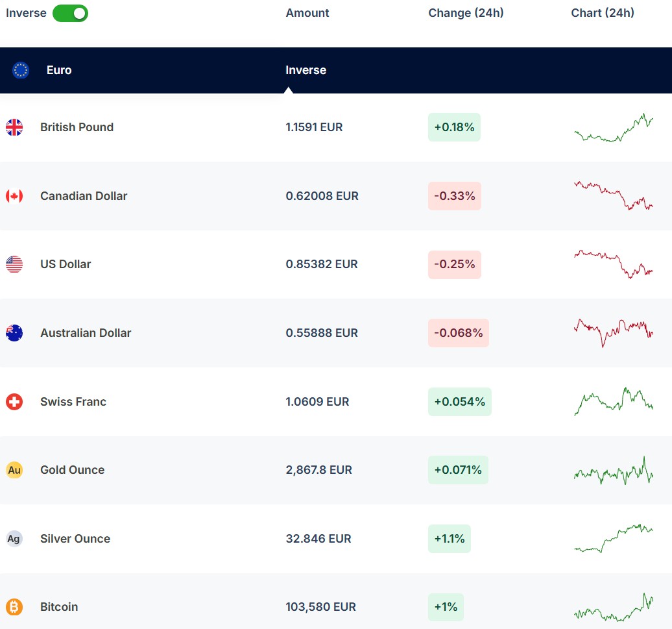Open the Swiss Franc currency link
This screenshot has height=629, width=672.
73,402
